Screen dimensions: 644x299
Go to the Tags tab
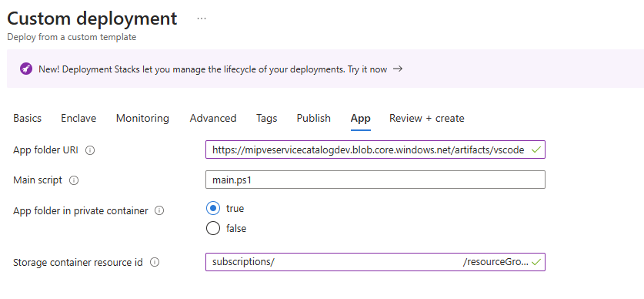tap(266, 119)
